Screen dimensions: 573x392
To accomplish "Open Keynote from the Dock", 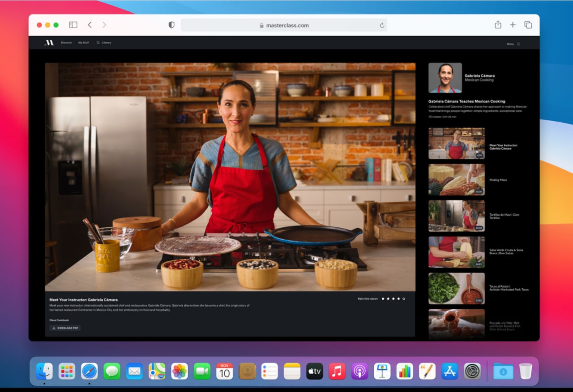I will click(x=382, y=371).
